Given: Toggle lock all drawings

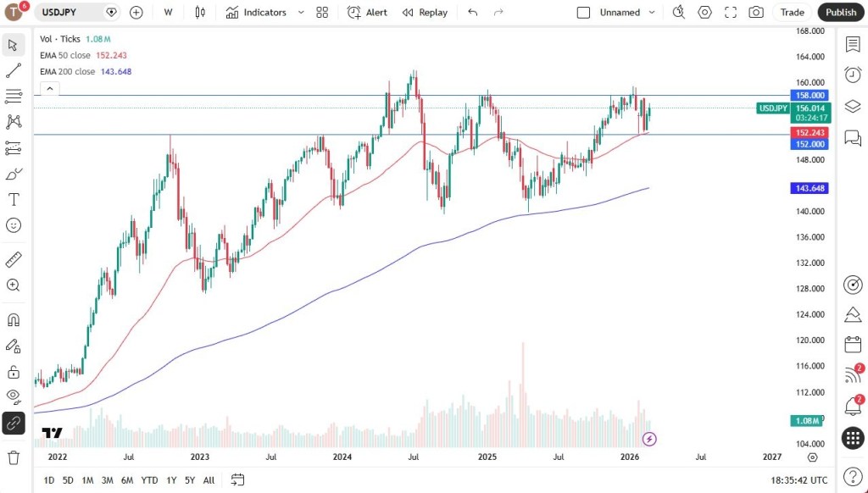Looking at the screenshot, I should 14,371.
